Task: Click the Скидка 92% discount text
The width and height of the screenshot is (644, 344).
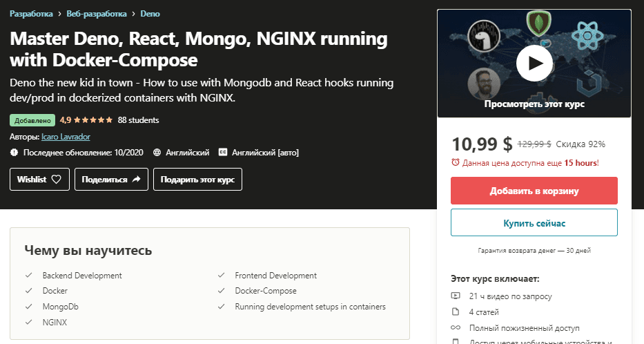Action: [x=580, y=144]
